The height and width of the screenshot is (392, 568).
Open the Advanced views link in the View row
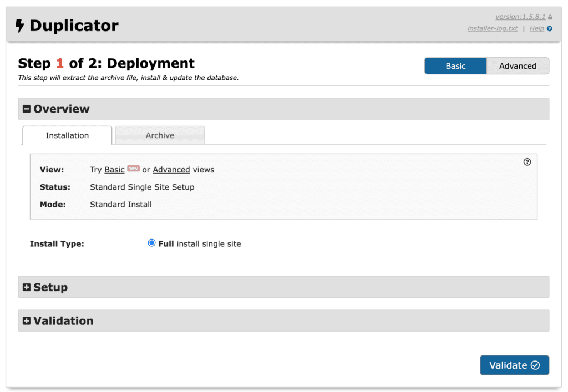pos(171,169)
